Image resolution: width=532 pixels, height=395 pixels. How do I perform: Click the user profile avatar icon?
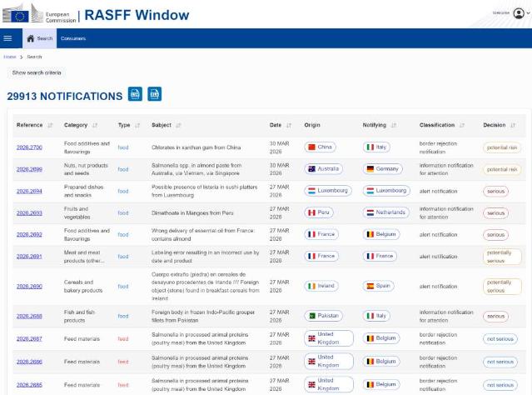[x=519, y=12]
